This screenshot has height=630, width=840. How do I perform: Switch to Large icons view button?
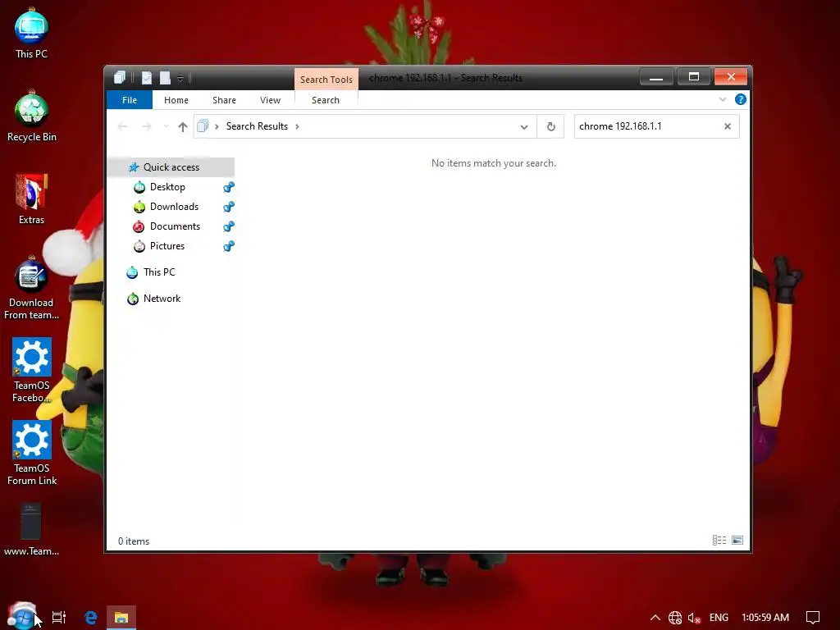[x=737, y=541]
